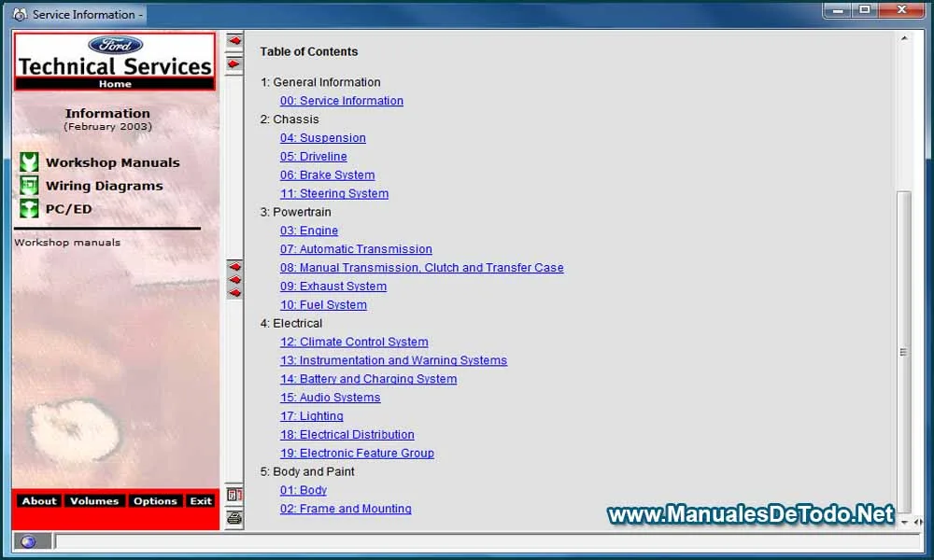
Task: Click the topmost red arrow button
Action: pos(234,41)
